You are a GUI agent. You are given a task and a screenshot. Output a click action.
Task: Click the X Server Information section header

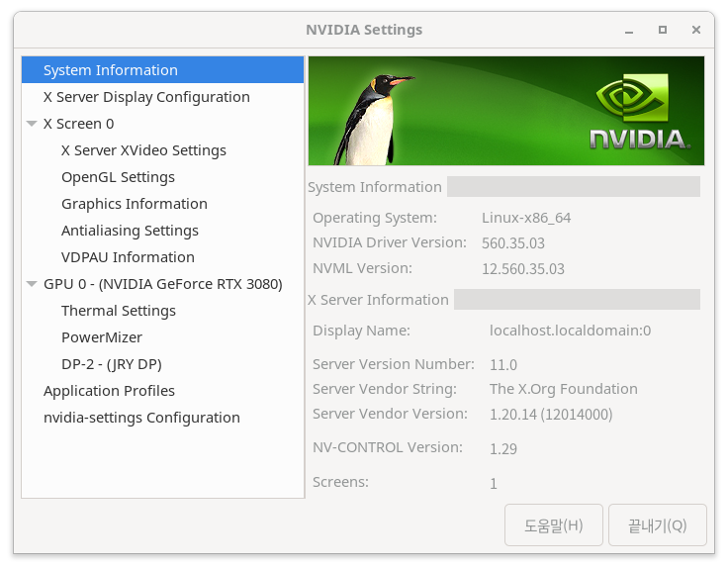(x=378, y=300)
